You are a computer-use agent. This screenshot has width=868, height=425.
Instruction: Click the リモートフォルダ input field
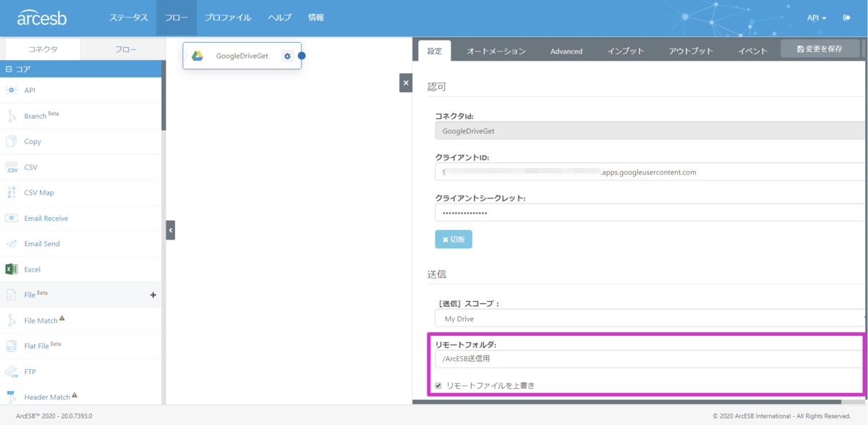[650, 359]
